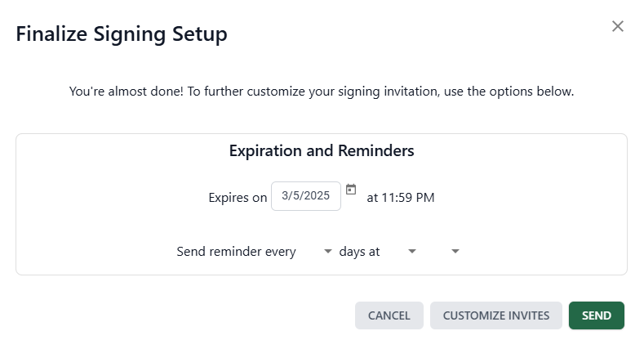Click the word 'Signing' in the title
Image resolution: width=644 pixels, height=340 pixels.
130,34
